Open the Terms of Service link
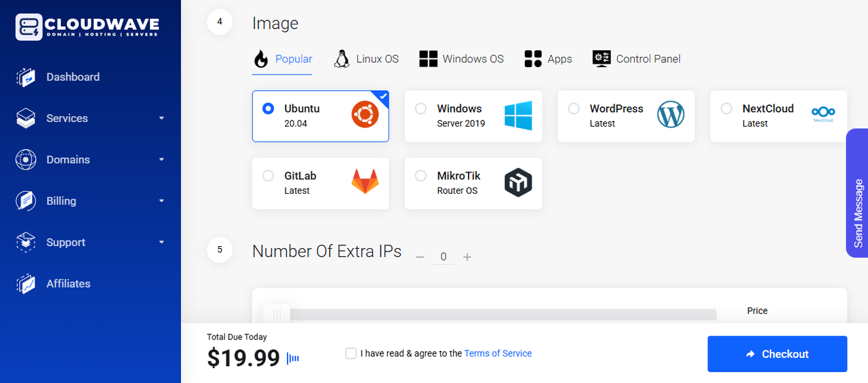 click(498, 353)
